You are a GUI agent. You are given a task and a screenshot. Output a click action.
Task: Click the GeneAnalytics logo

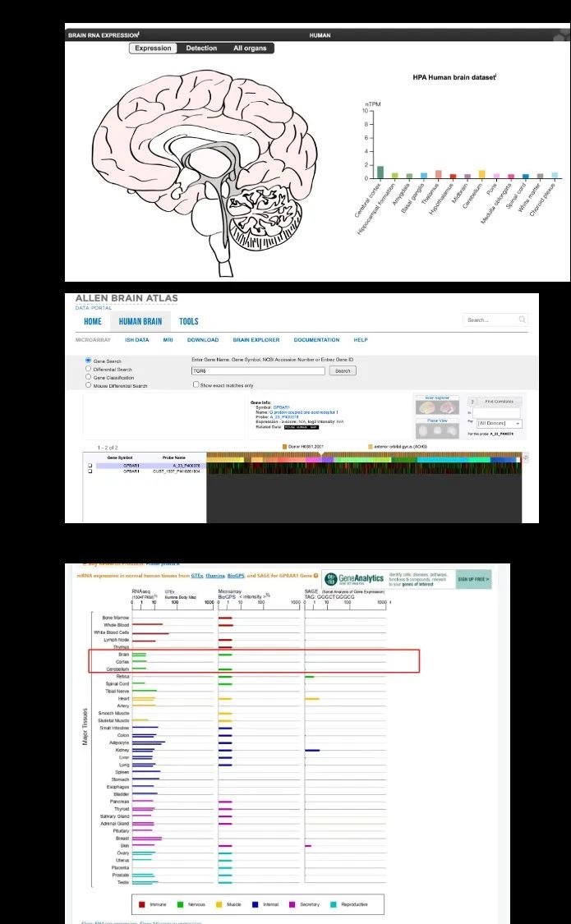click(354, 579)
